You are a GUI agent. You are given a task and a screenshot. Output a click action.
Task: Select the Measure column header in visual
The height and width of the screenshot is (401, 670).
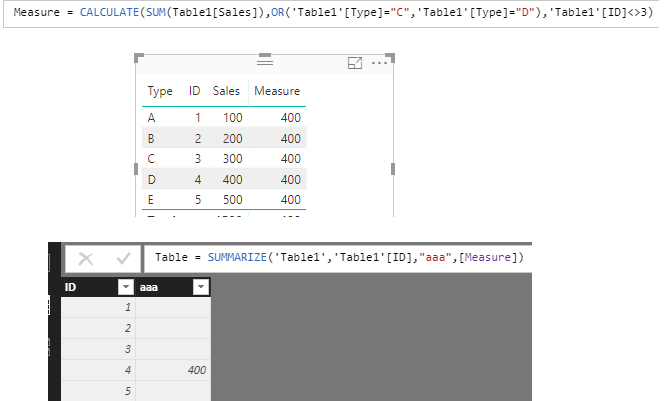277,91
